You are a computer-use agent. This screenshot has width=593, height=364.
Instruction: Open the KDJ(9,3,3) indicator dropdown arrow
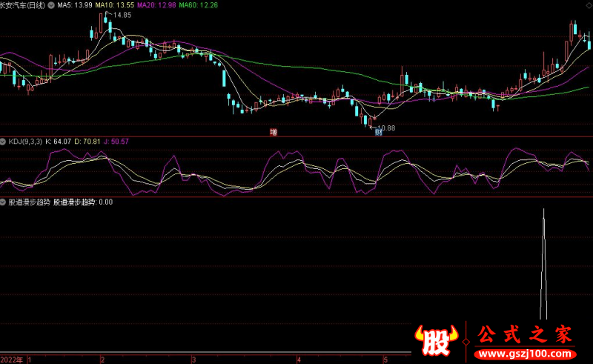click(x=4, y=142)
